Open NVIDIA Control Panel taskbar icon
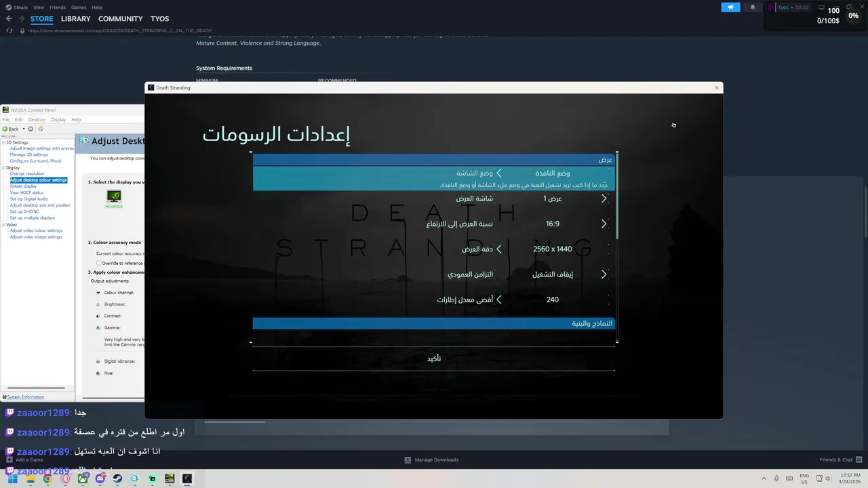The image size is (868, 488). click(x=170, y=479)
